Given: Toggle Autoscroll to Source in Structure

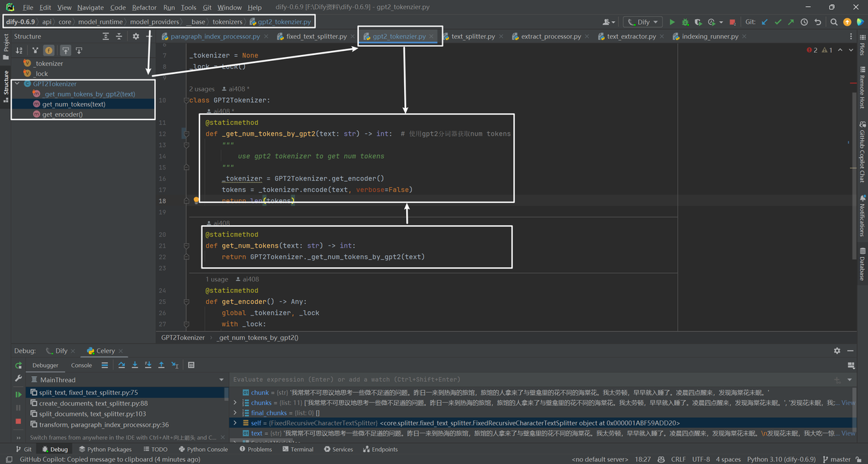Looking at the screenshot, I should [65, 50].
